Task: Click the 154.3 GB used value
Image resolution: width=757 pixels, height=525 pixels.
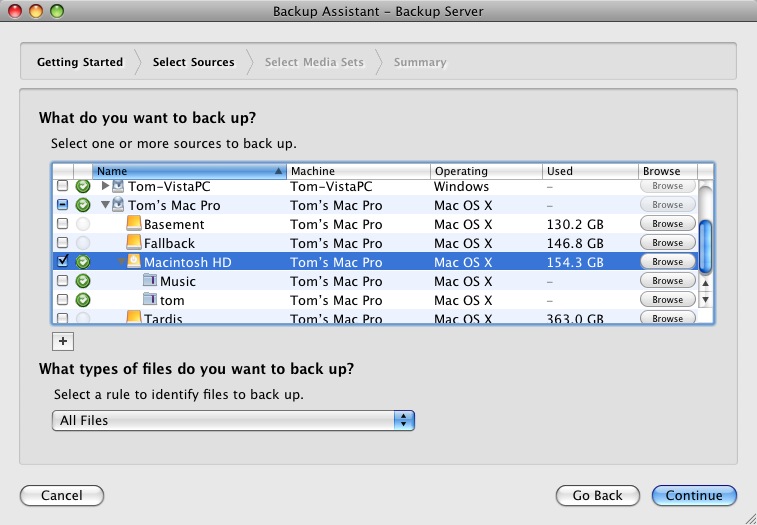Action: (575, 262)
